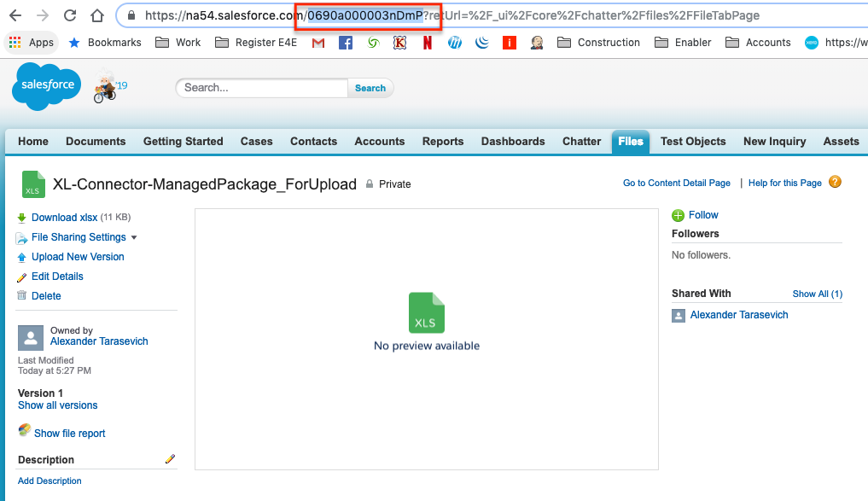Click the Delete trash can link
The image size is (868, 501).
click(46, 296)
